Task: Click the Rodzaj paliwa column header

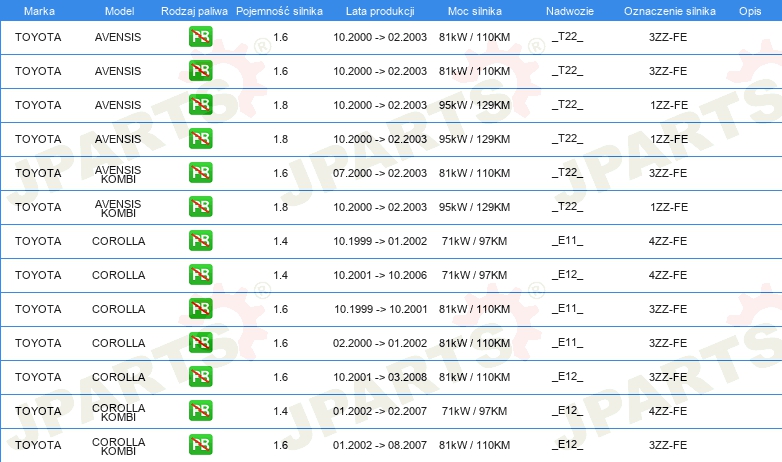Action: (194, 11)
